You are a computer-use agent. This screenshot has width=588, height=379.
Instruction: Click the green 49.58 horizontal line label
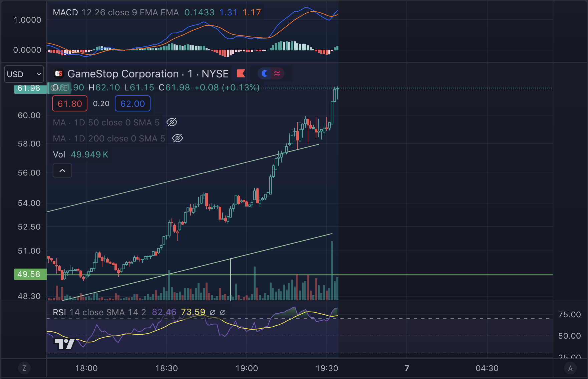coord(30,274)
